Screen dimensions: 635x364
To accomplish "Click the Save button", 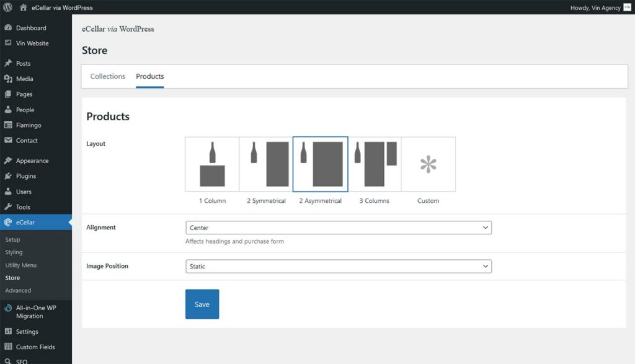I will (x=202, y=304).
